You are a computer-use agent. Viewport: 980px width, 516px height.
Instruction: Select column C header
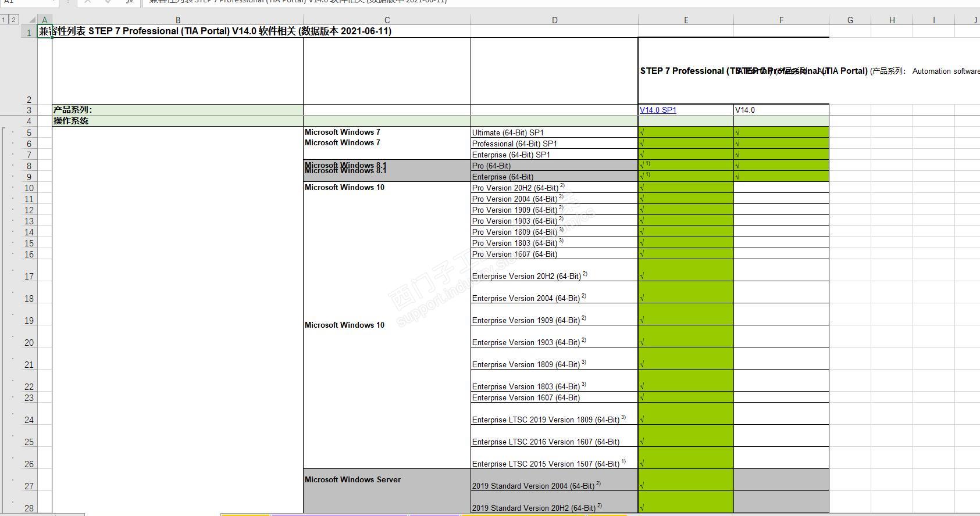(x=387, y=20)
